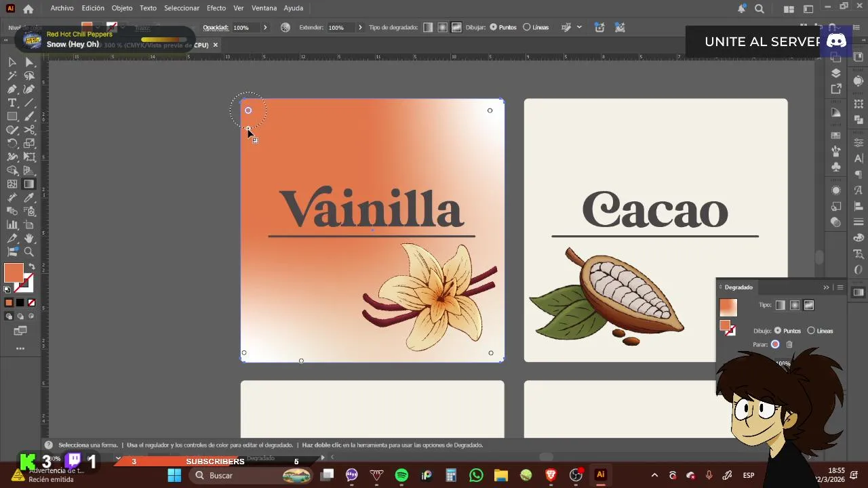The width and height of the screenshot is (868, 488).
Task: Close the document tab
Action: (x=216, y=45)
